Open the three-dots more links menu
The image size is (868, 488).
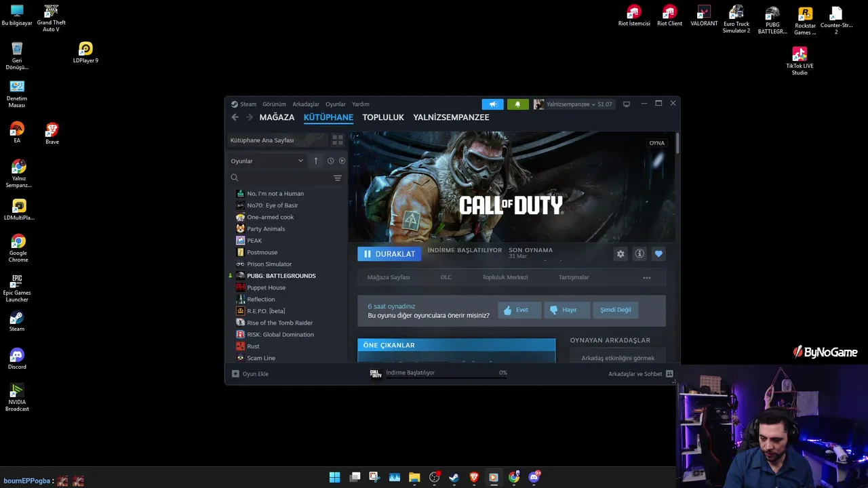[647, 277]
